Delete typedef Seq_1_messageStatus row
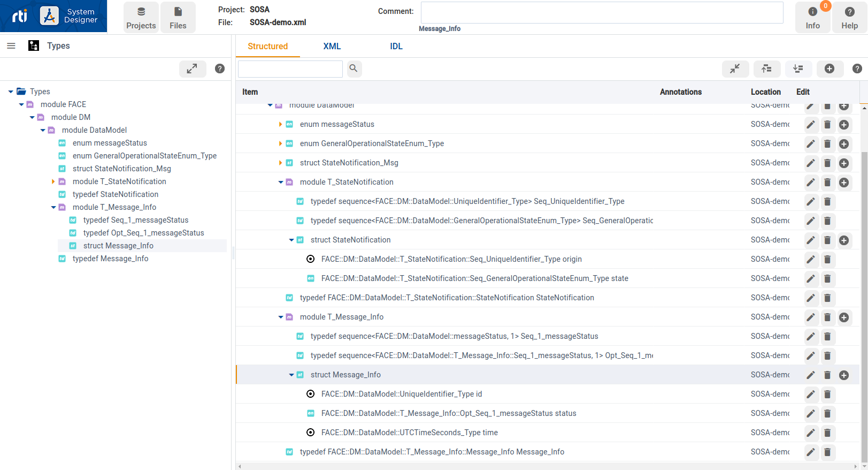Viewport: 868px width, 470px height. tap(827, 337)
